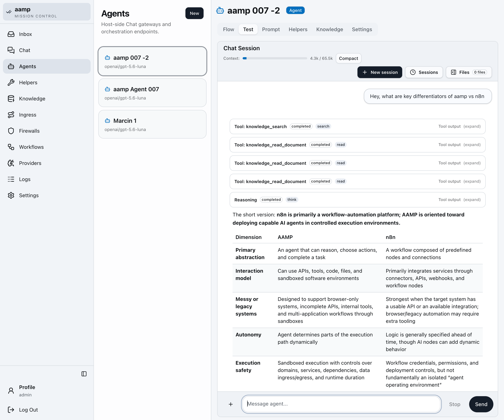
Task: Click robot icon on aamp 007 -2 card
Action: pyautogui.click(x=107, y=58)
